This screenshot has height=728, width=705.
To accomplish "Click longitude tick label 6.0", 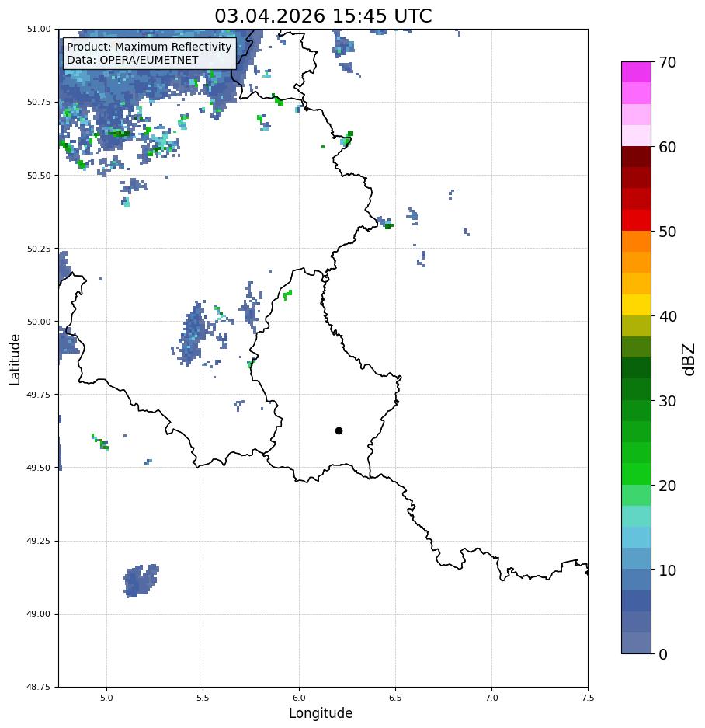I will click(x=300, y=698).
